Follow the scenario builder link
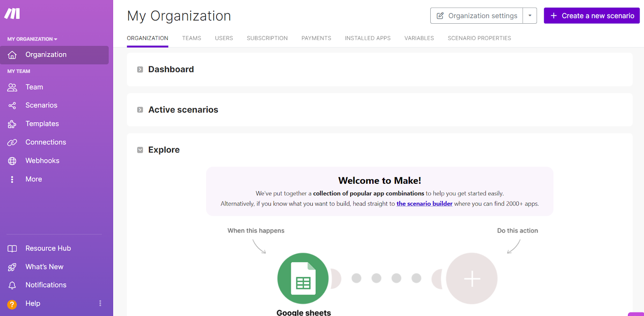The image size is (644, 316). point(424,204)
